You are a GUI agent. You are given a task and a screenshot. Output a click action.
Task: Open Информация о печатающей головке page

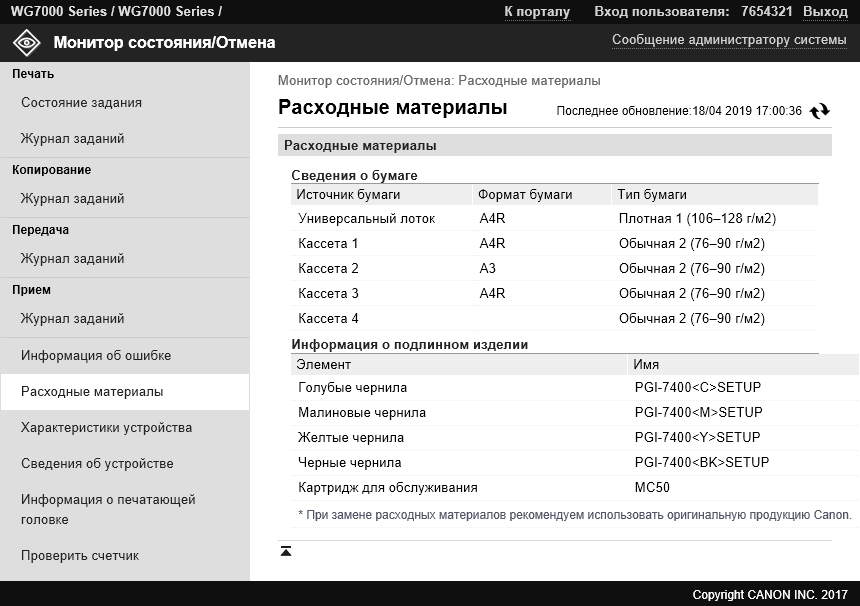(108, 509)
